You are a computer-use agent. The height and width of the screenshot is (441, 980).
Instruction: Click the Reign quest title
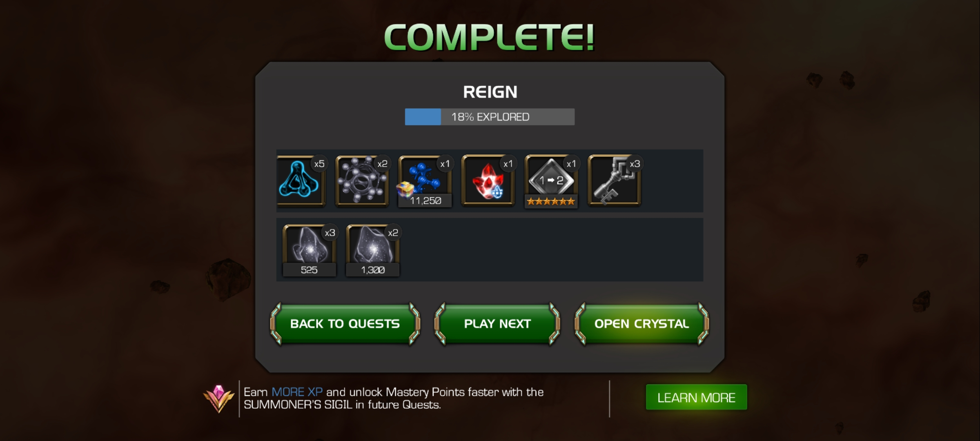(490, 92)
